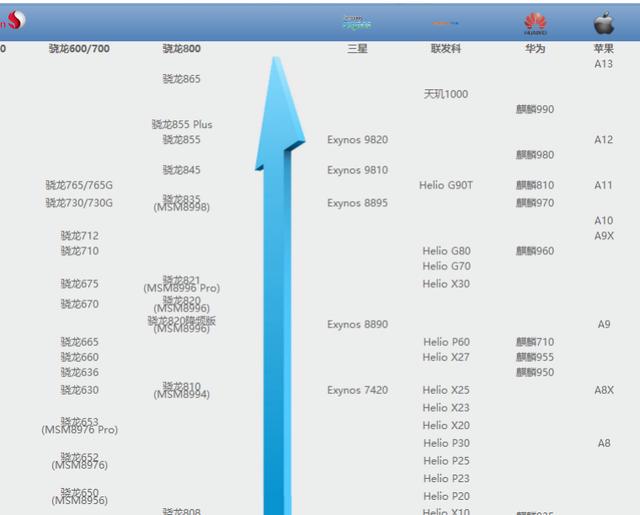This screenshot has height=515, width=640.
Task: Click the Exynos 9820 entry
Action: 358,140
